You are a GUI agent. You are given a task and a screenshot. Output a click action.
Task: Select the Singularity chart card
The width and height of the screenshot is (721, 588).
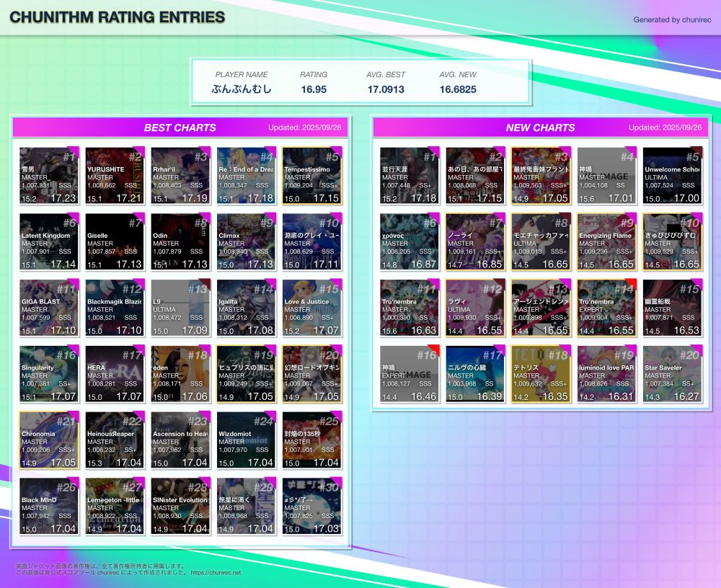[x=49, y=374]
